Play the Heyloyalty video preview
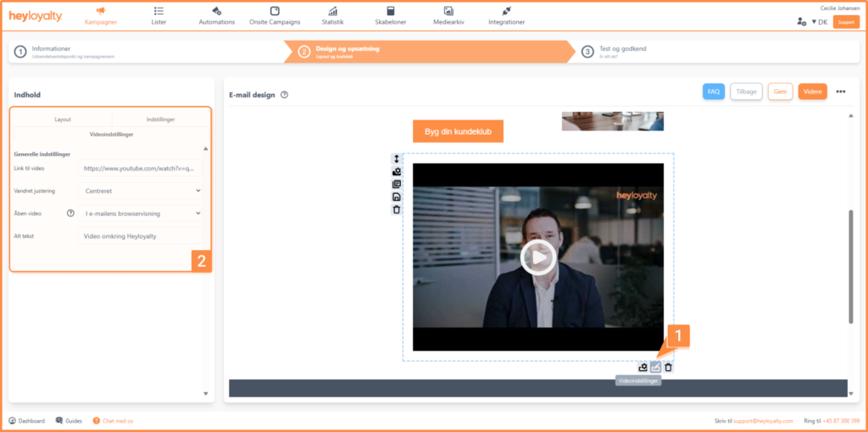 click(x=538, y=258)
